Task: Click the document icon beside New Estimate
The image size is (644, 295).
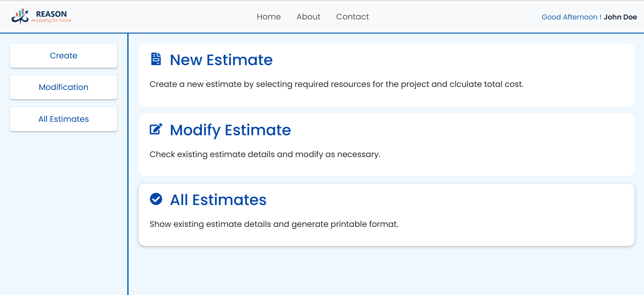Action: coord(156,59)
